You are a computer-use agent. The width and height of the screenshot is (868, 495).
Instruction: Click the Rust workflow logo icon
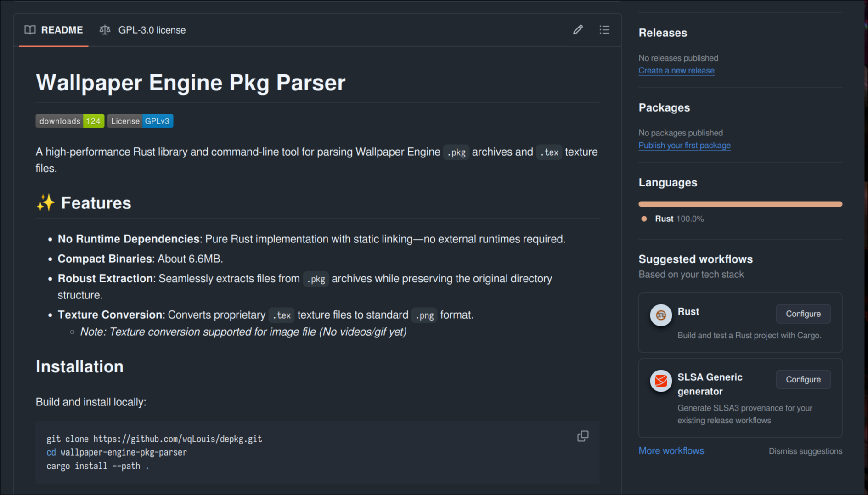click(x=661, y=315)
